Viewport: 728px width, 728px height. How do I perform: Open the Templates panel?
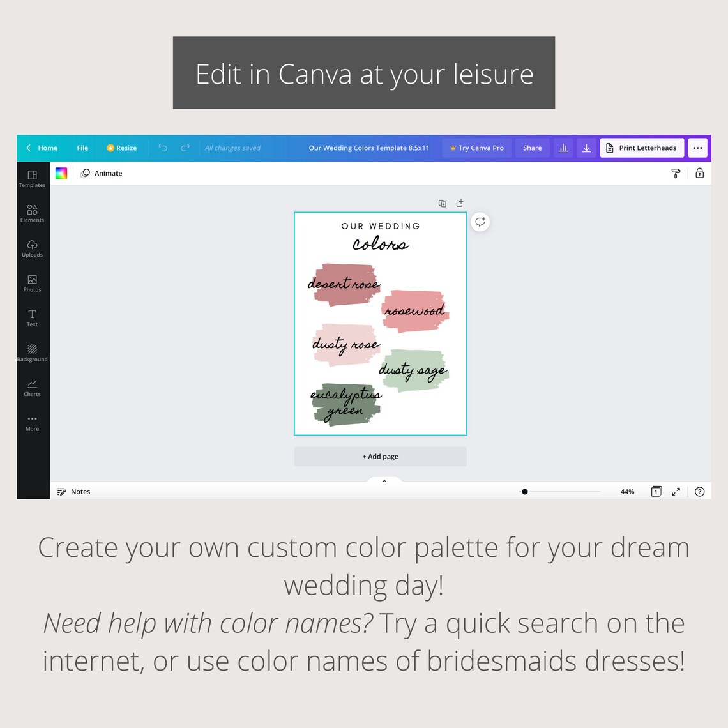[x=32, y=178]
